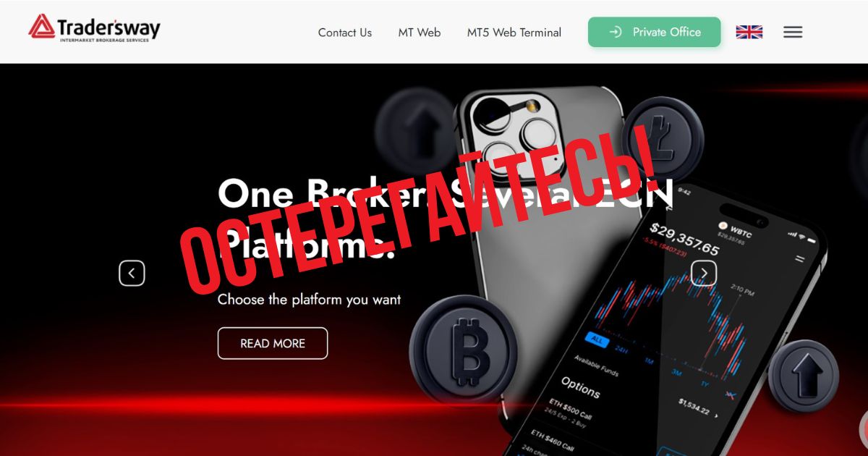Select the ALL timeframe on phone chart
The image size is (868, 456).
click(x=597, y=339)
